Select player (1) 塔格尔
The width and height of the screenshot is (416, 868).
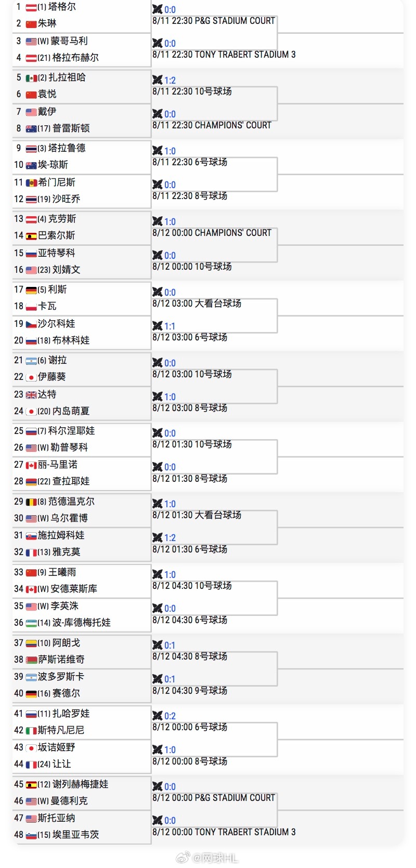[x=56, y=7]
